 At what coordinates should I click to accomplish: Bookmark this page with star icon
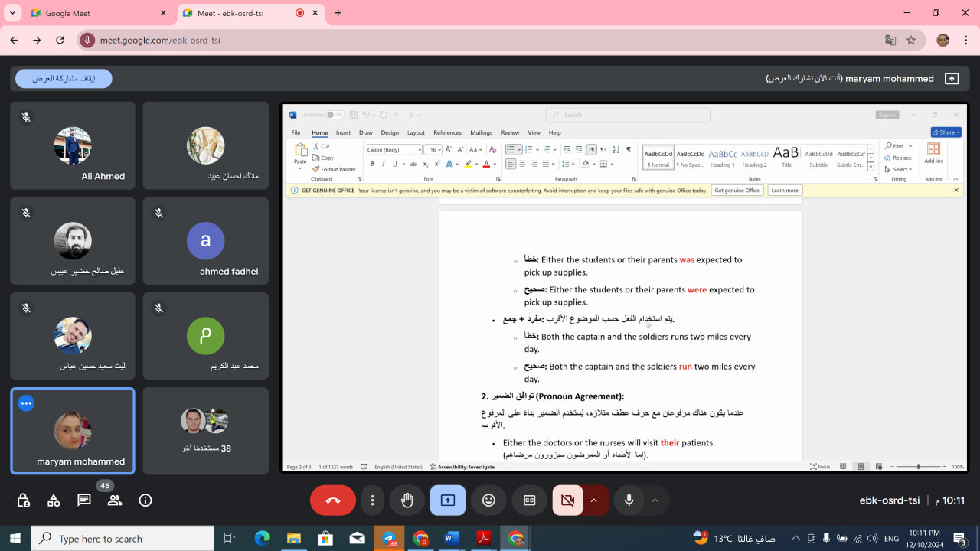[911, 40]
